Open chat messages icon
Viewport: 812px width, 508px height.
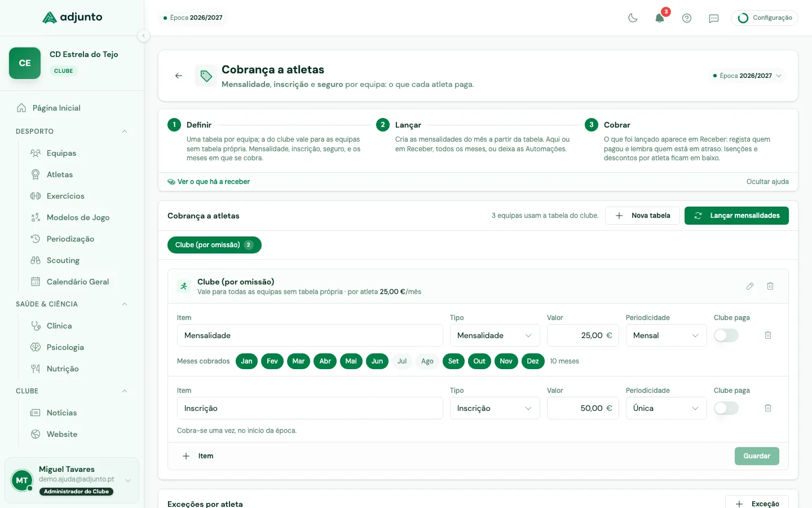point(714,18)
